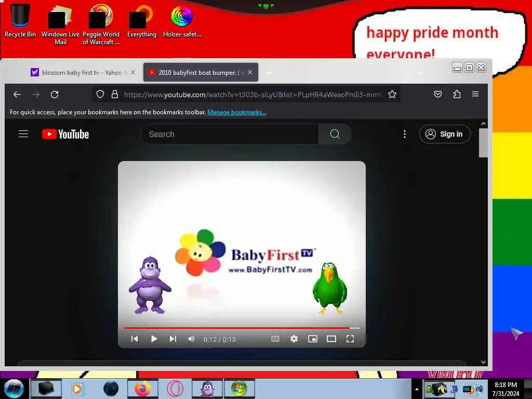Seek on the red video progress bar
Screen dimensions: 532x399
pyautogui.click(x=242, y=328)
